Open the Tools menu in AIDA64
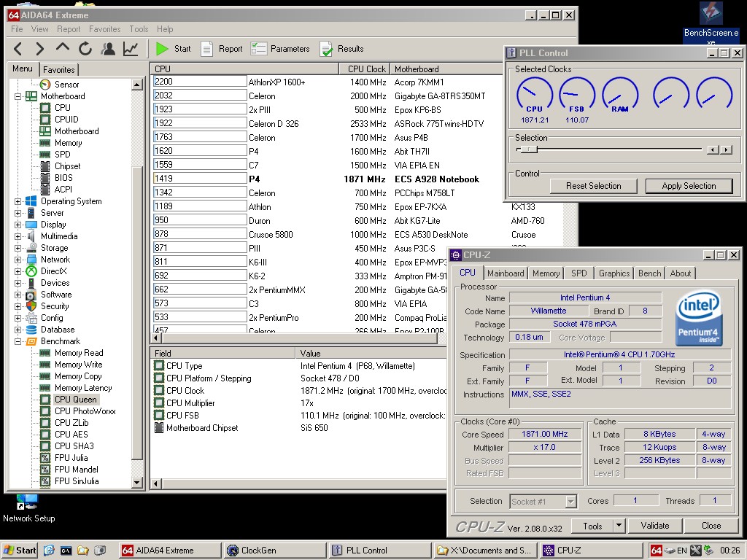This screenshot has width=747, height=560. (x=139, y=29)
